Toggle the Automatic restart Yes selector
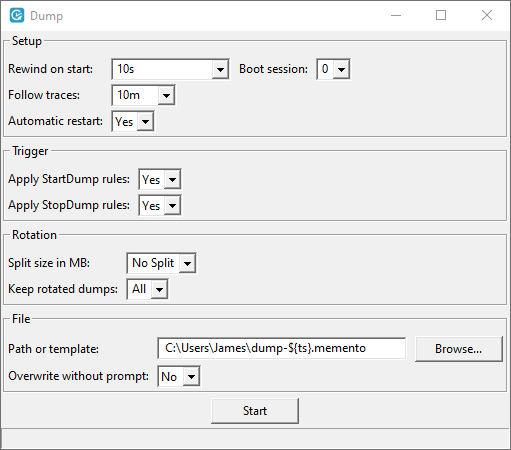 click(133, 121)
